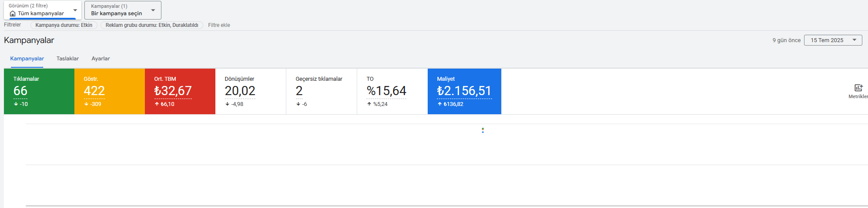Click the Filtreler label

tap(12, 25)
